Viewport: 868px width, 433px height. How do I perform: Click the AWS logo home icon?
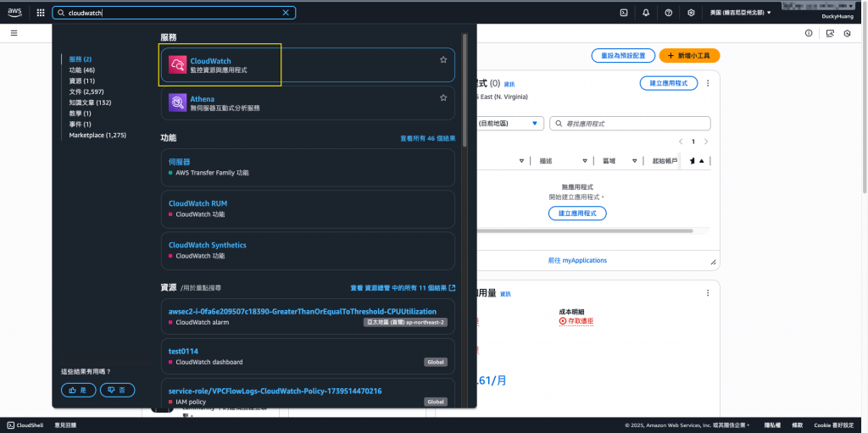tap(14, 12)
